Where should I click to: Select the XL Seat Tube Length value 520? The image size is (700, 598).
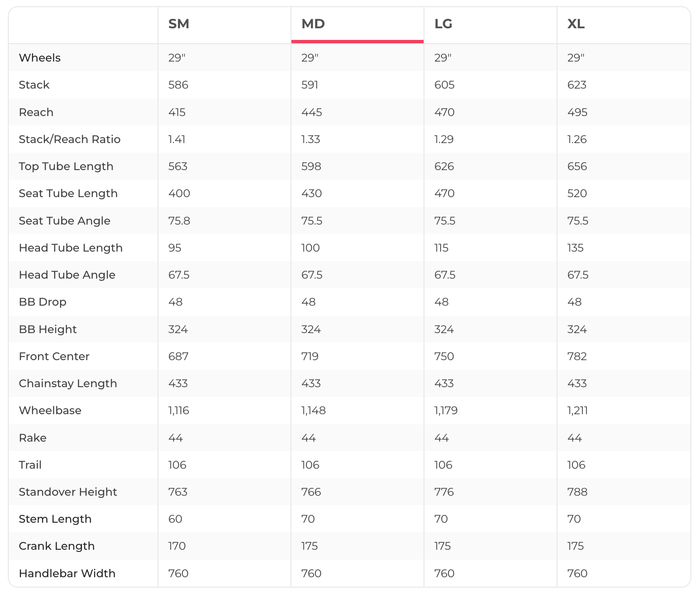[577, 193]
